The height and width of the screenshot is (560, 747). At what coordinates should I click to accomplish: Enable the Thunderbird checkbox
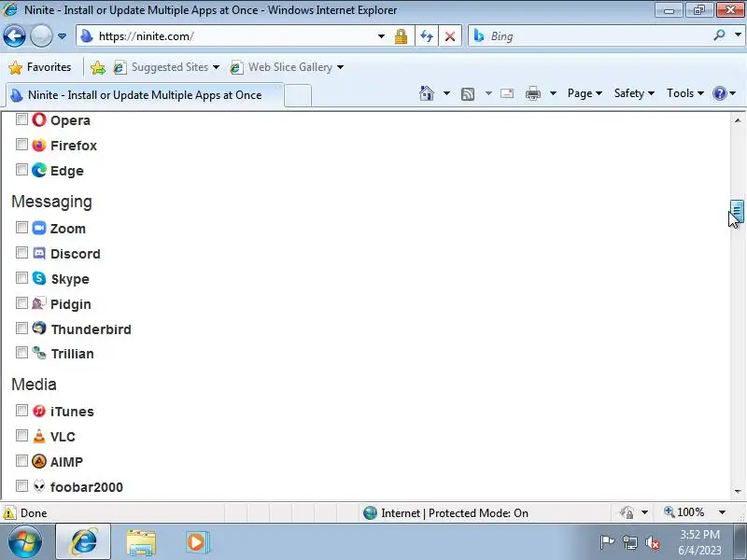[21, 329]
